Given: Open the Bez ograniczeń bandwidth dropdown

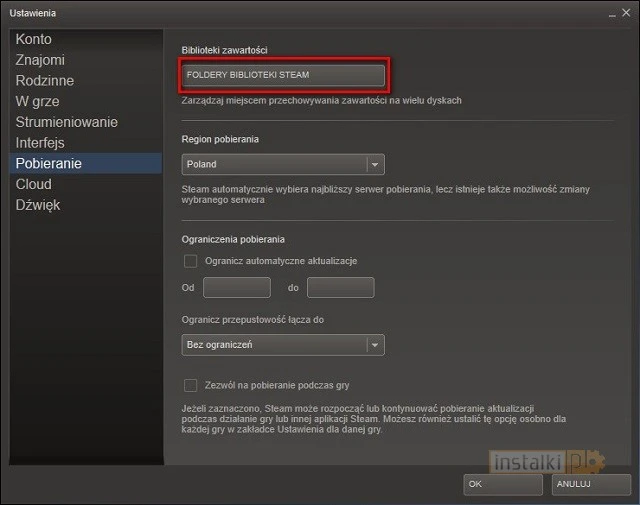Looking at the screenshot, I should click(x=283, y=345).
